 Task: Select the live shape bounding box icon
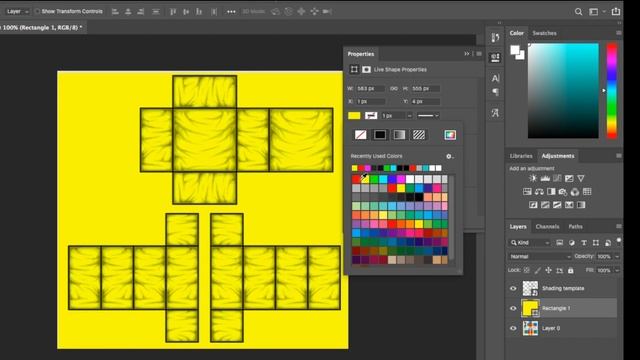tap(354, 69)
